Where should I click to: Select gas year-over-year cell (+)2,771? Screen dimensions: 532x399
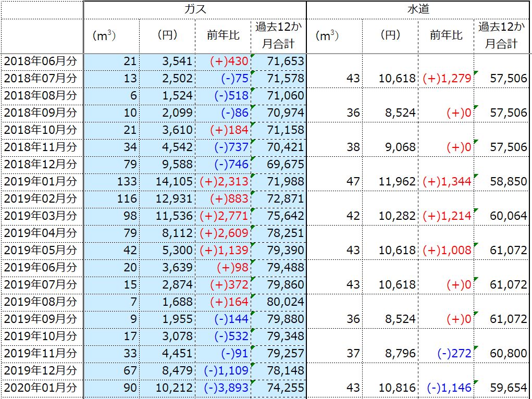[x=223, y=217]
